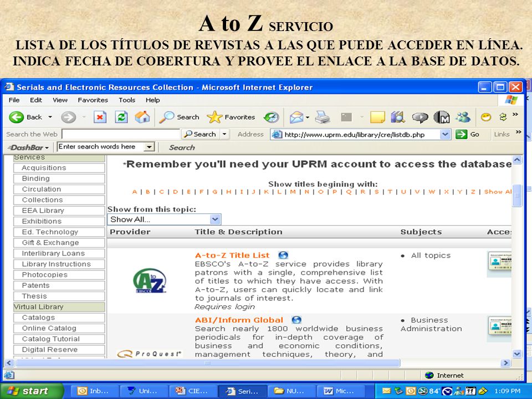Click the globe icon beside A-to-Z Title List
Image resolution: width=532 pixels, height=399 pixels.
click(283, 255)
